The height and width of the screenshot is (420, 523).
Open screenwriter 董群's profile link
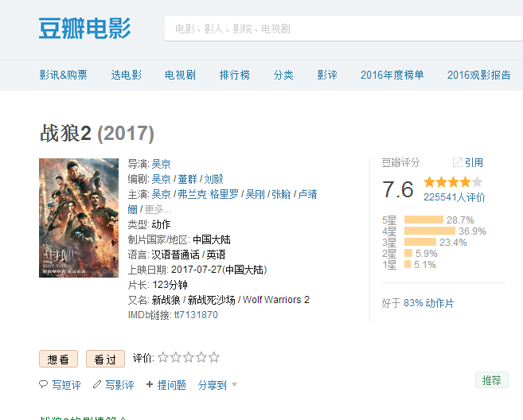pyautogui.click(x=187, y=179)
